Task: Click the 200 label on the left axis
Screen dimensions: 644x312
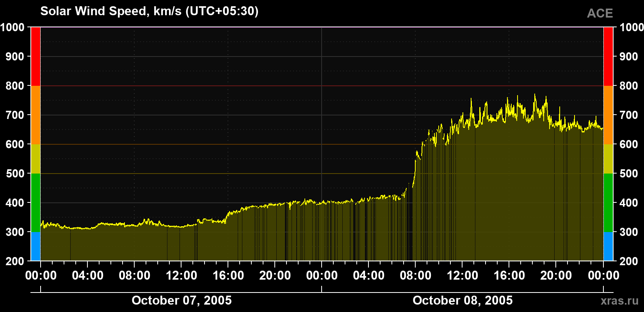Action: [15, 261]
